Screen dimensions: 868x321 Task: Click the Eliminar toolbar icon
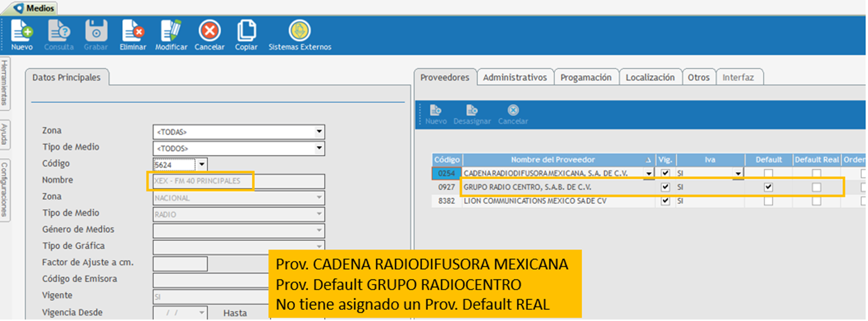(133, 31)
